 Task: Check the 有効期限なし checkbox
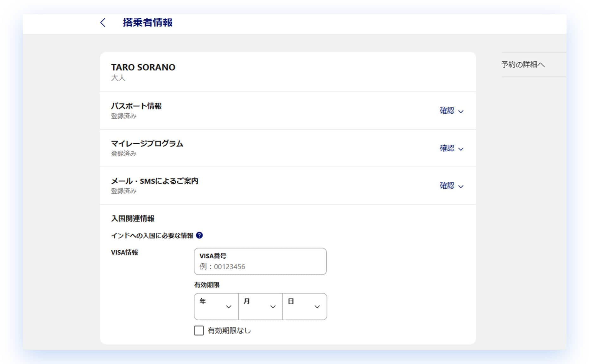coord(199,330)
